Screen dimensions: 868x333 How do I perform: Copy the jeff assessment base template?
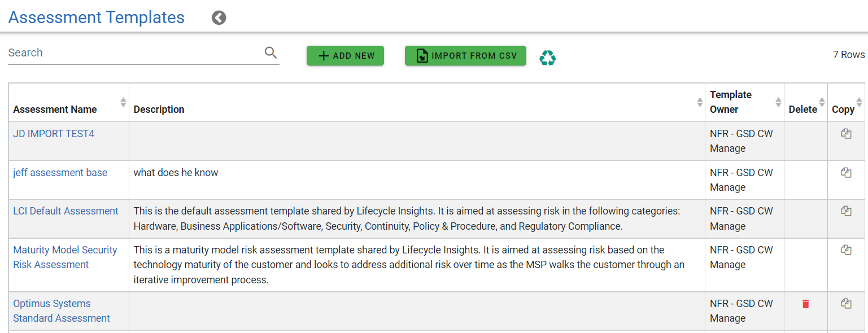(x=846, y=172)
